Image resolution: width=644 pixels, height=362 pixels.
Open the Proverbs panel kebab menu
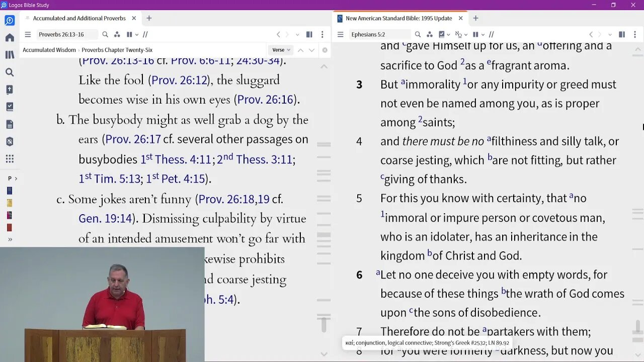(322, 35)
